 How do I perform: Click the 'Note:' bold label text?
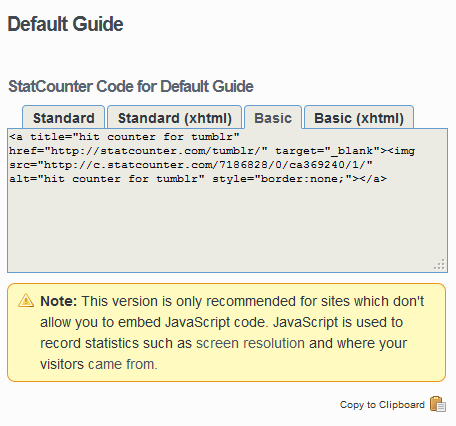tap(59, 301)
